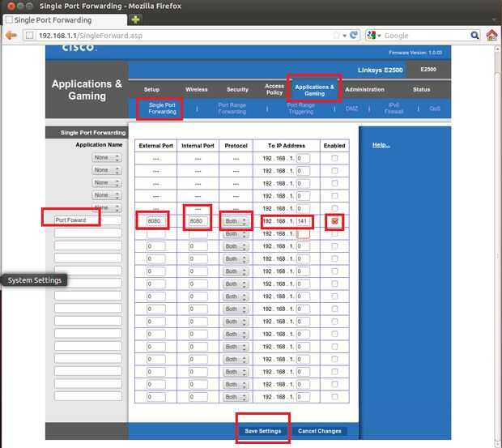
Task: Click the External Port field containing 8080
Action: pos(155,221)
